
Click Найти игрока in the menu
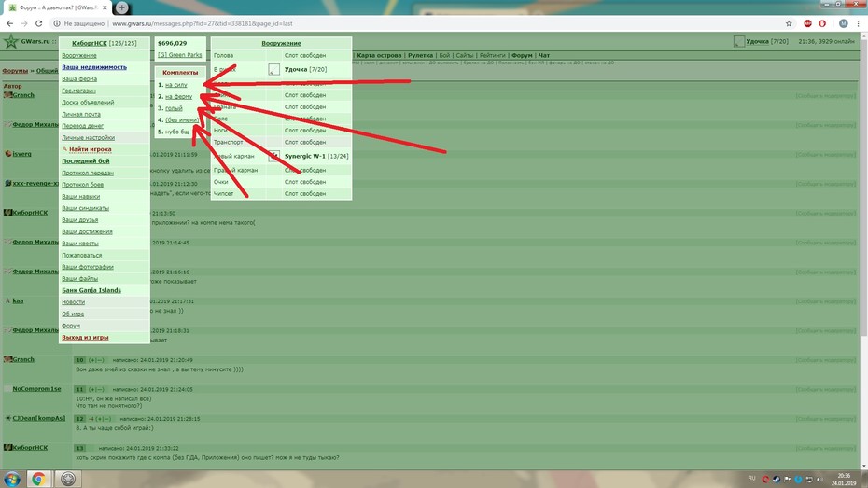(x=91, y=149)
